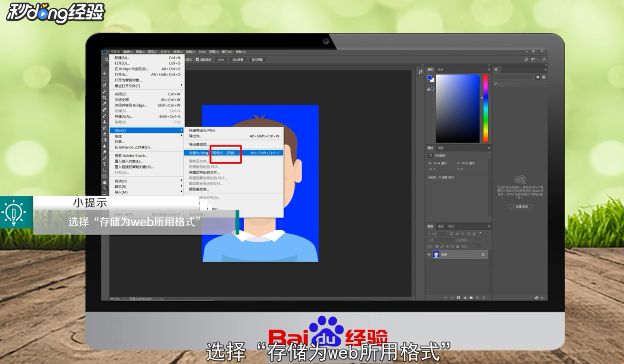The height and width of the screenshot is (364, 624).
Task: Select the Brush tool
Action: pos(104,116)
